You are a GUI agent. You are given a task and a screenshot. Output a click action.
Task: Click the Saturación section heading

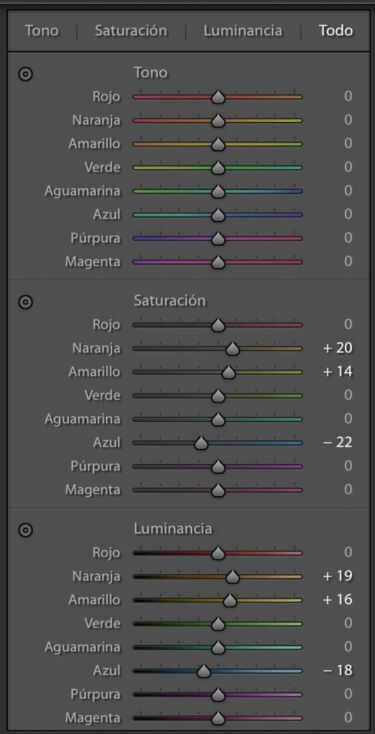click(x=169, y=301)
